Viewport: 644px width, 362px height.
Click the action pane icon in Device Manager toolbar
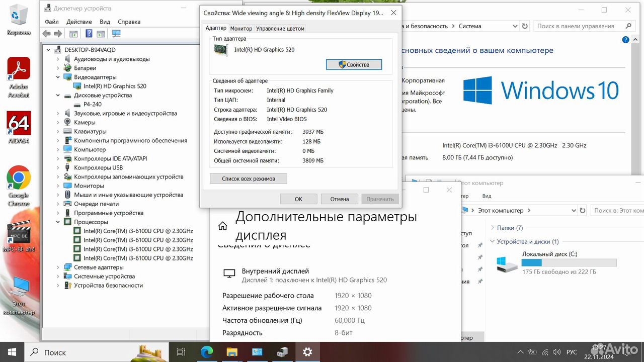point(101,34)
